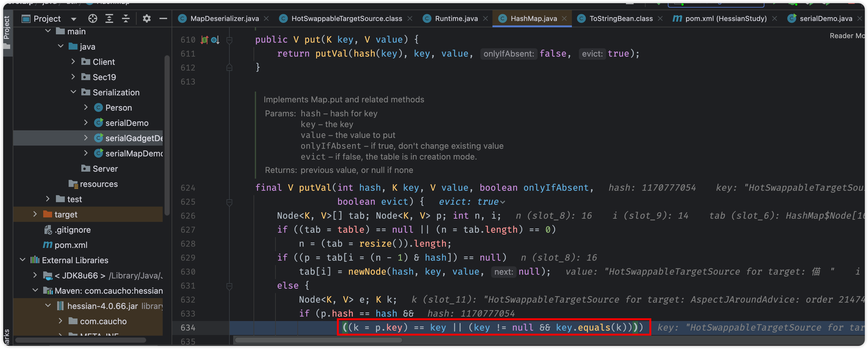Collapse External Libraries node
This screenshot has width=868, height=349.
tap(22, 260)
